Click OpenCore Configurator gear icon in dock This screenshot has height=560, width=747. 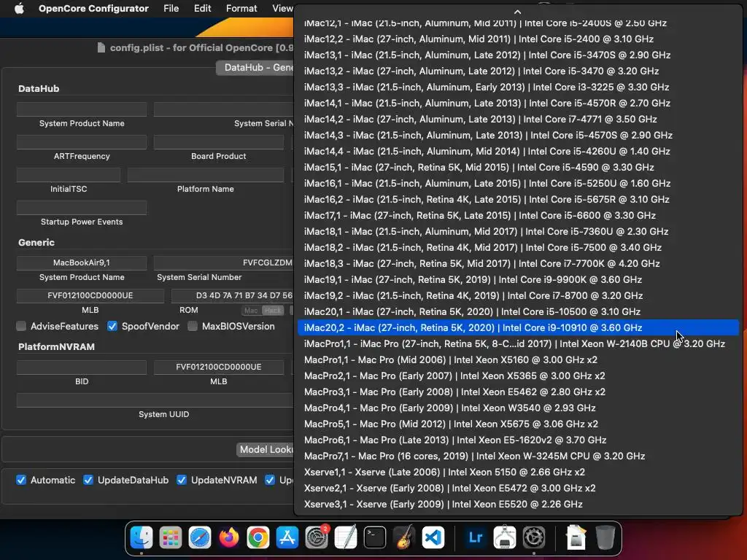coord(534,537)
